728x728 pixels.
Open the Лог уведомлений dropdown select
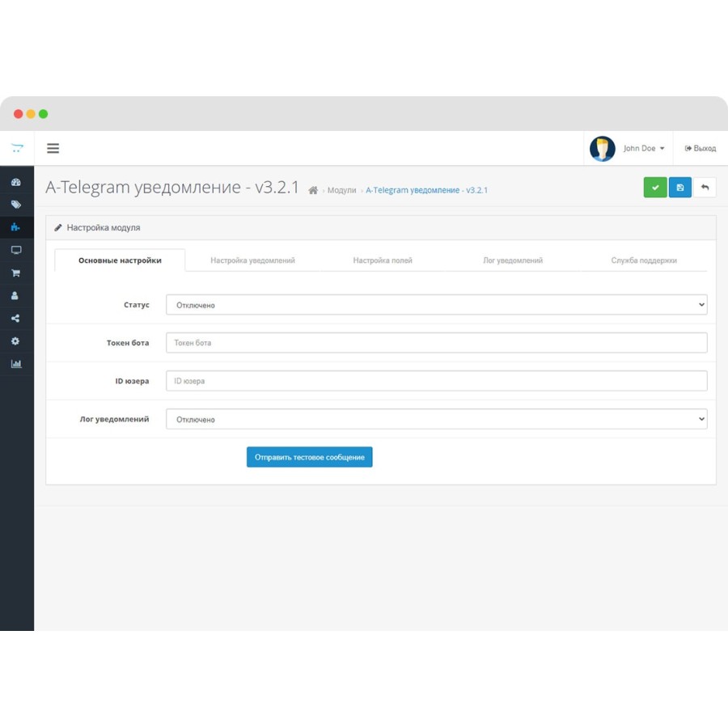[437, 419]
